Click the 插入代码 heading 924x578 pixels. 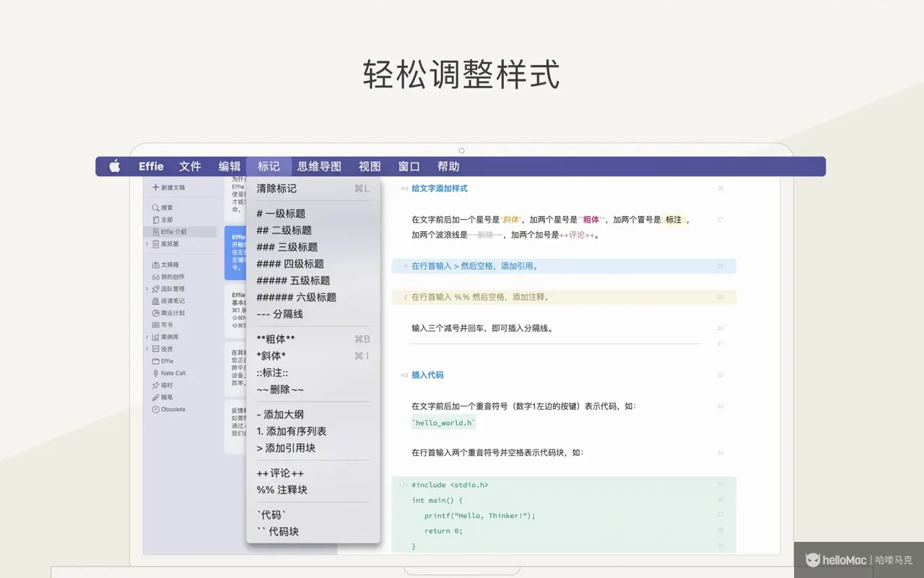click(x=427, y=375)
